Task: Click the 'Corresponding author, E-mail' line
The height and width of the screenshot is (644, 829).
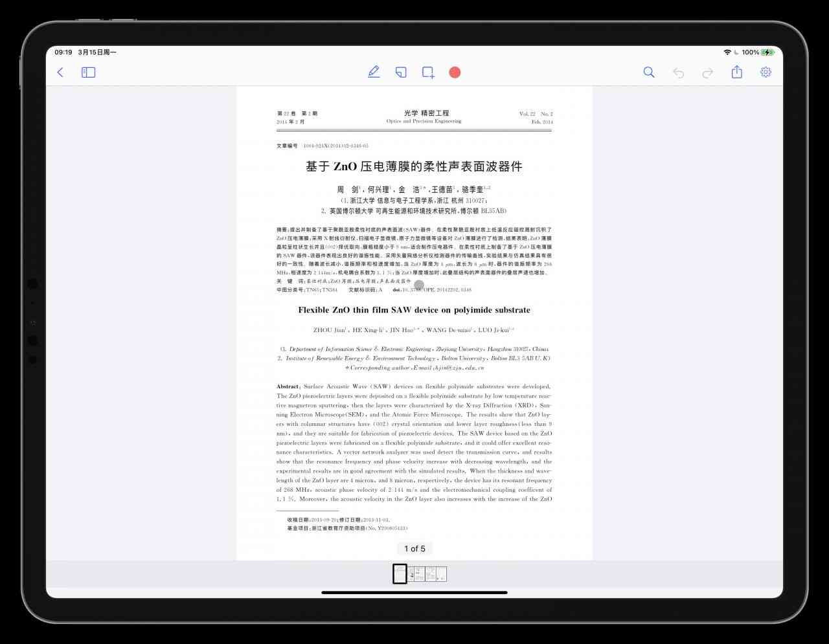Action: click(x=414, y=368)
